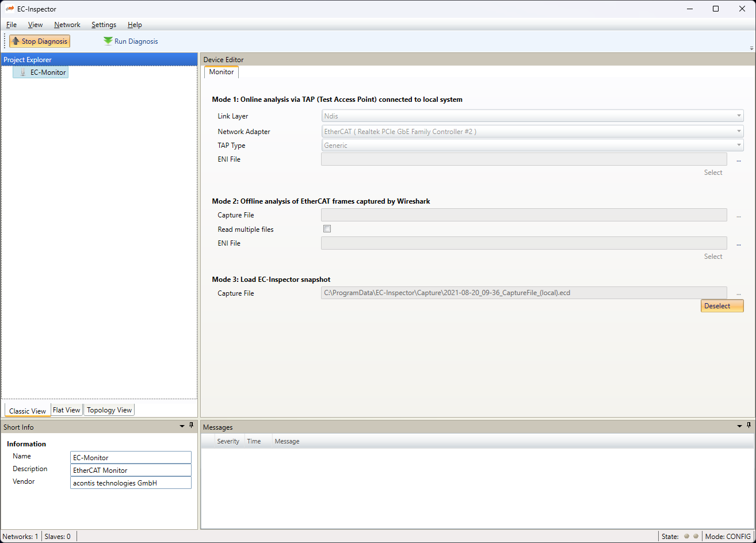This screenshot has width=756, height=543.
Task: Expand the TAP Type dropdown
Action: pyautogui.click(x=739, y=146)
